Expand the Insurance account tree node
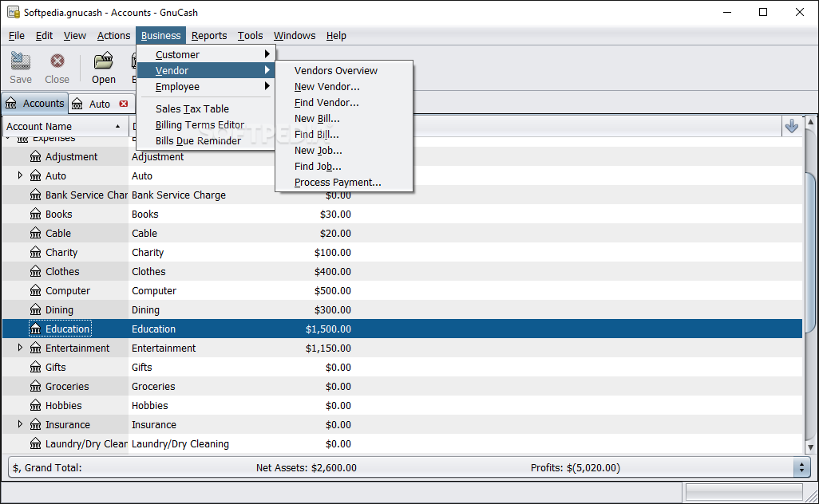 20,424
